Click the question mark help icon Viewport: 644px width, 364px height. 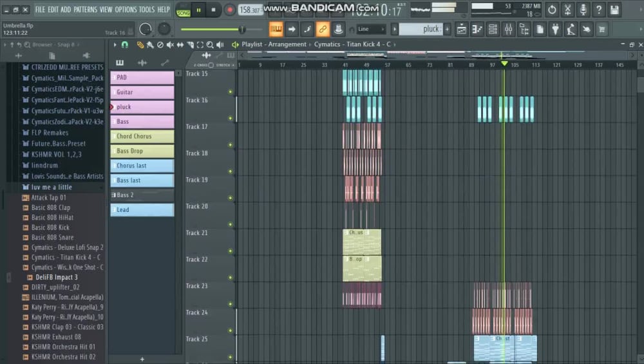(599, 10)
